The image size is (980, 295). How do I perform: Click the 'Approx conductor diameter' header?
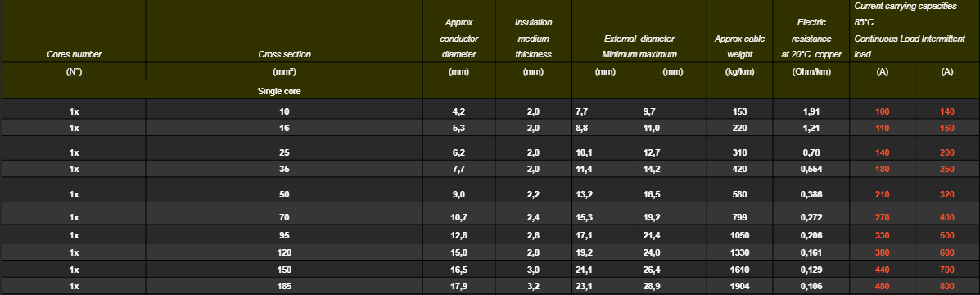coord(458,39)
